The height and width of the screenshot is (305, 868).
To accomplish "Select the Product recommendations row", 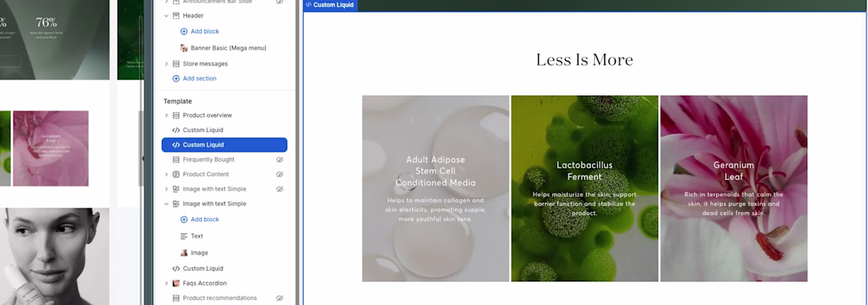I will coord(224,299).
